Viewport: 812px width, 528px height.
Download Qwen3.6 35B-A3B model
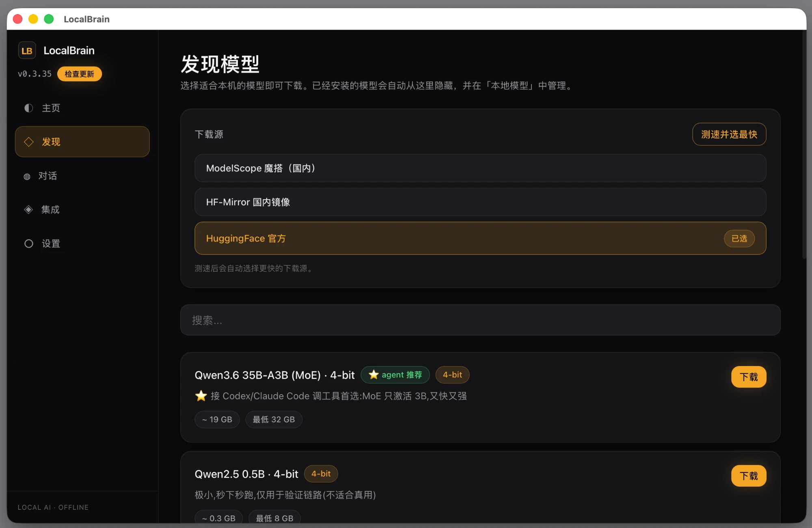[x=749, y=377]
